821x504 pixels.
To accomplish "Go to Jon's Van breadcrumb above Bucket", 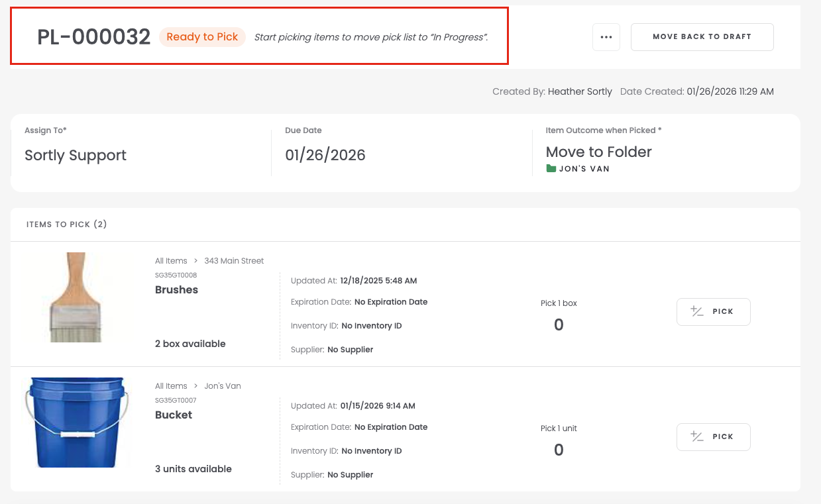I will coord(223,386).
